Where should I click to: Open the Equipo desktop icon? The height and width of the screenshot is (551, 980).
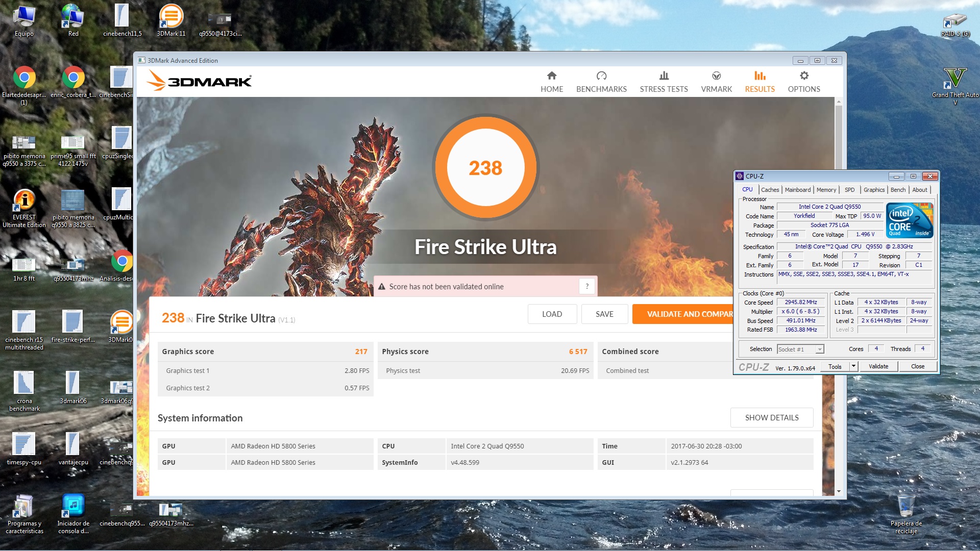coord(24,20)
